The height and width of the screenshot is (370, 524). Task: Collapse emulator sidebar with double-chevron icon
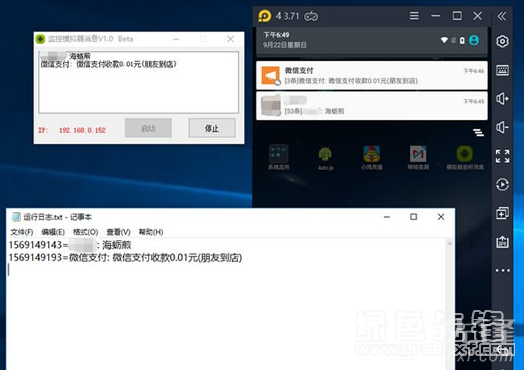[x=502, y=16]
